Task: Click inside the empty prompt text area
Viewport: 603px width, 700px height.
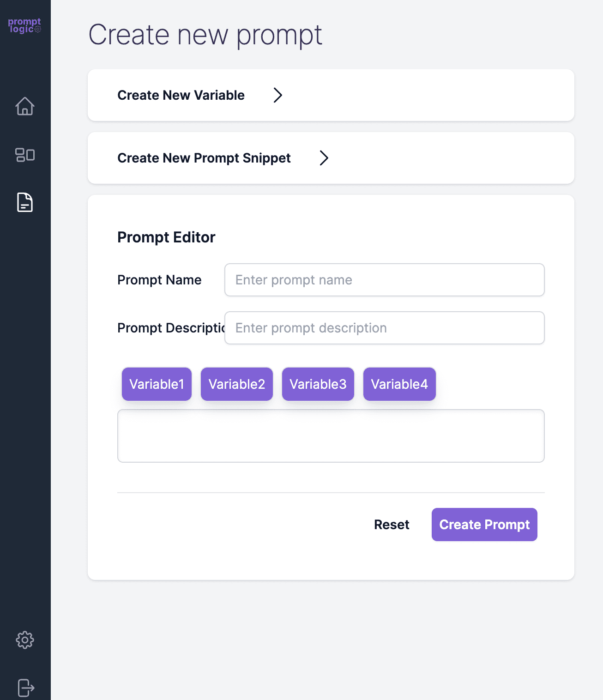Action: [331, 436]
